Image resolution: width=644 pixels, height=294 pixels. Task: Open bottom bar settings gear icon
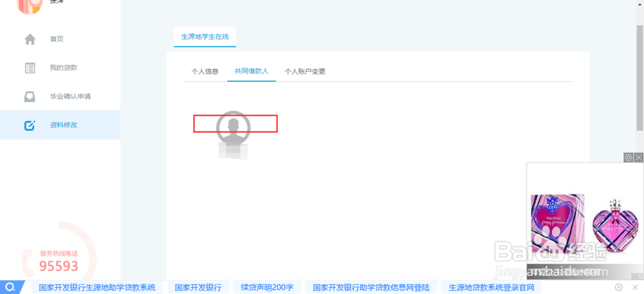click(x=618, y=287)
